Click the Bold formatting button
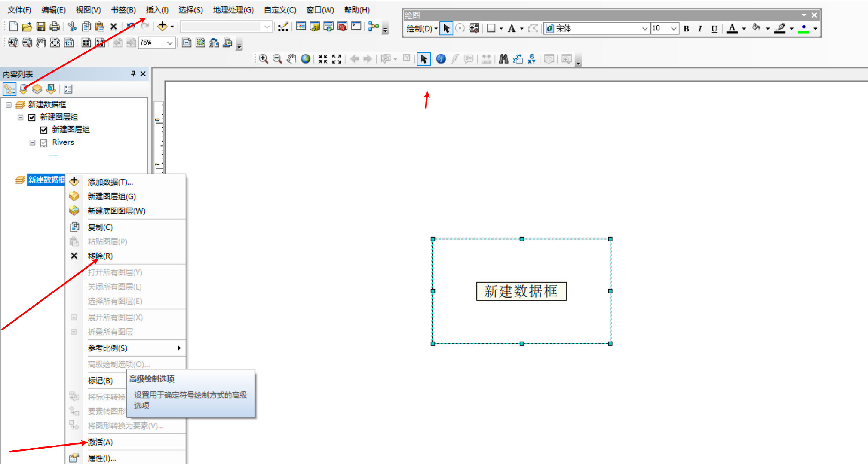 coord(686,28)
